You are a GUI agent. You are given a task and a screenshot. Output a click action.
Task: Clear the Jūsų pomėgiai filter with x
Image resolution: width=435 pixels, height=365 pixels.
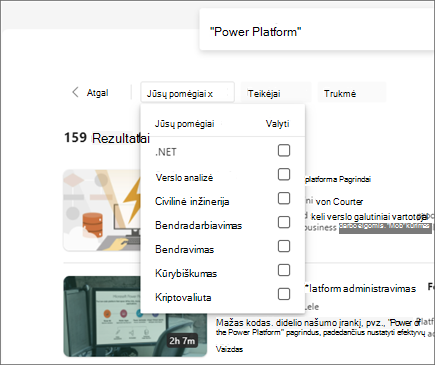pyautogui.click(x=210, y=94)
